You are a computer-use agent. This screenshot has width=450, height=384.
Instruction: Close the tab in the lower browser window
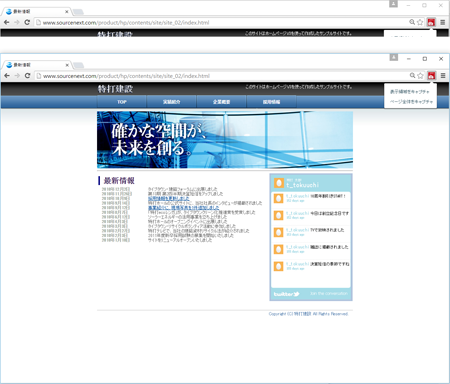67,65
